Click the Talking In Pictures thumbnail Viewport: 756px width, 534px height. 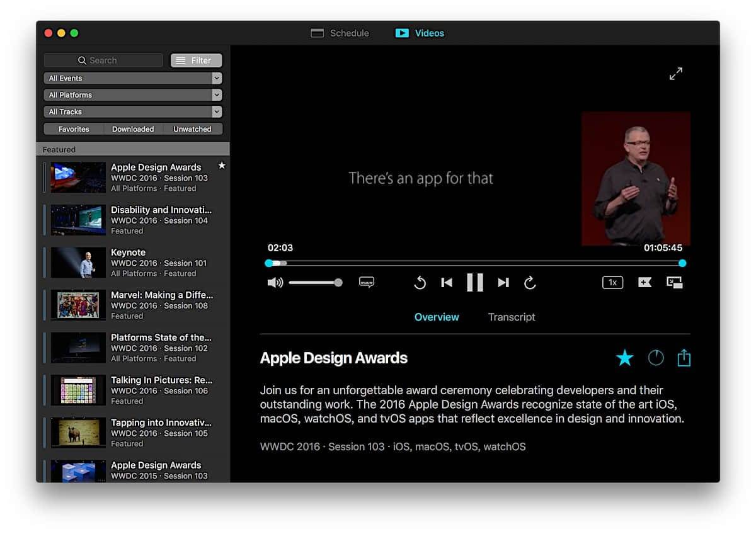tap(78, 390)
